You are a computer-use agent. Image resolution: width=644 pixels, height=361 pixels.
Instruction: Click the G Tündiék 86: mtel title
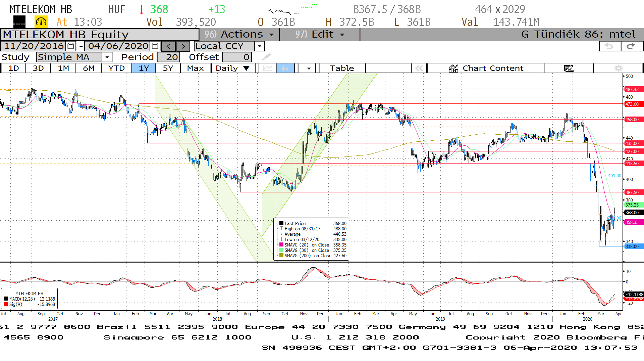578,34
